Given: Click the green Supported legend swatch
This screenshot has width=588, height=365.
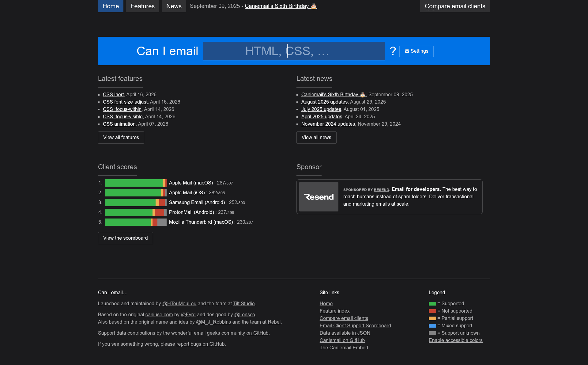Looking at the screenshot, I should pyautogui.click(x=432, y=304).
